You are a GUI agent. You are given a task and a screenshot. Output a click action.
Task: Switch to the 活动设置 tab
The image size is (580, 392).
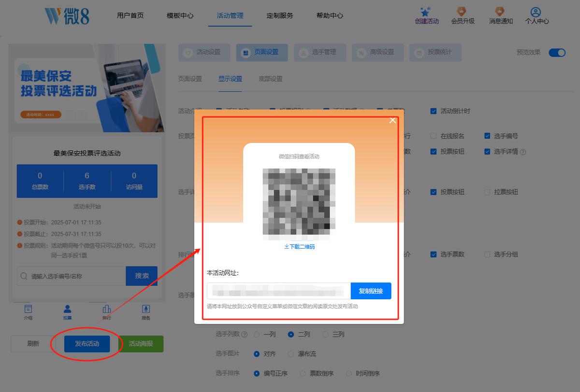(204, 52)
